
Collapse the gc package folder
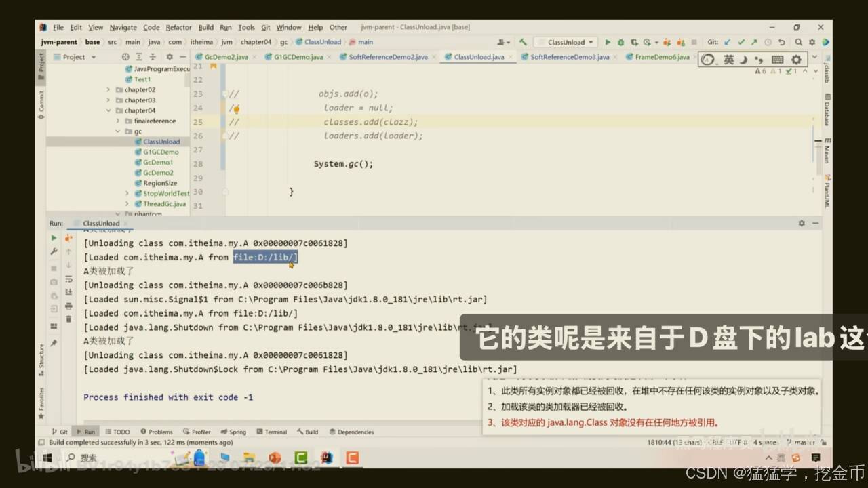click(x=117, y=131)
